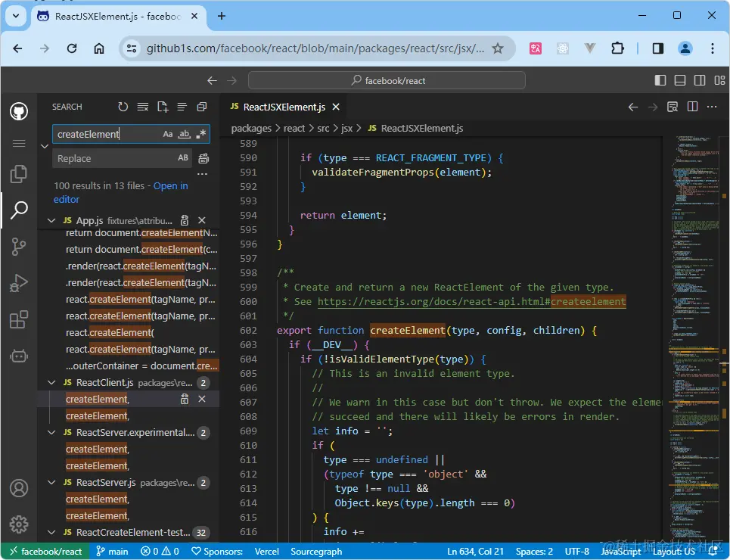This screenshot has height=560, width=730.
Task: Click the Replace All icon
Action: pyautogui.click(x=203, y=158)
